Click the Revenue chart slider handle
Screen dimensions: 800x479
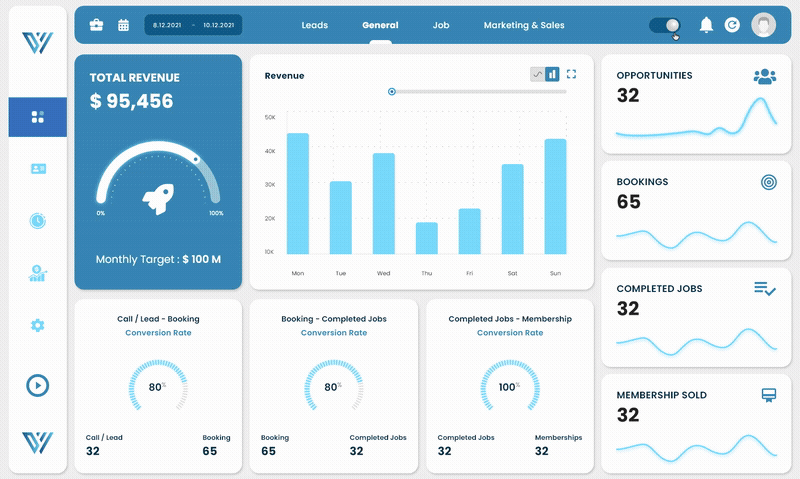pyautogui.click(x=392, y=92)
